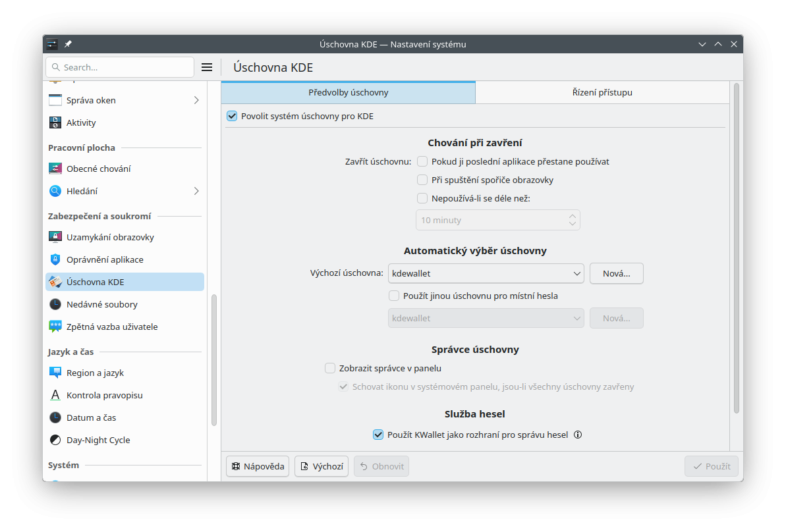Select the Předvolby úschovny tab
The height and width of the screenshot is (532, 786).
[348, 92]
